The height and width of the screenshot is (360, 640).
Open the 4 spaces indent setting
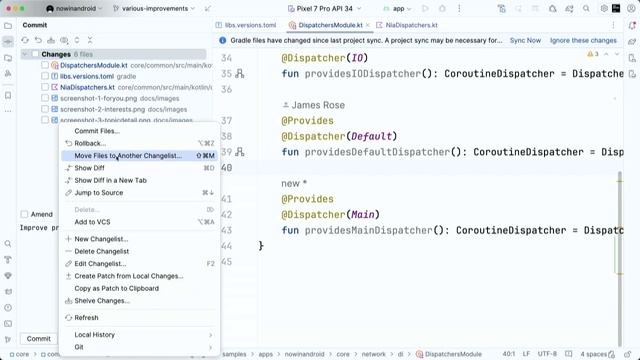point(594,354)
